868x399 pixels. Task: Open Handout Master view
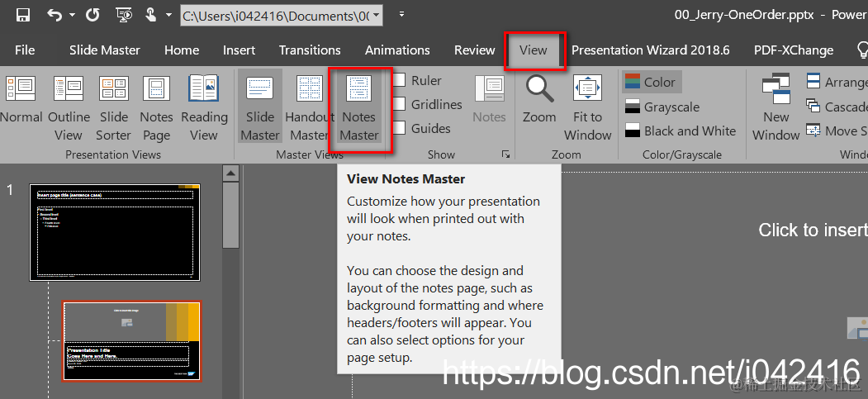(310, 108)
